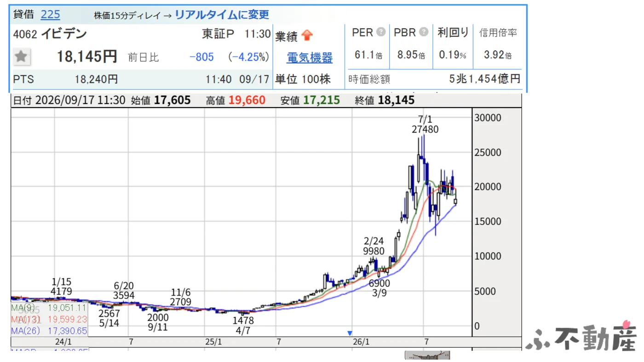Click the current price 18,145円

point(87,57)
